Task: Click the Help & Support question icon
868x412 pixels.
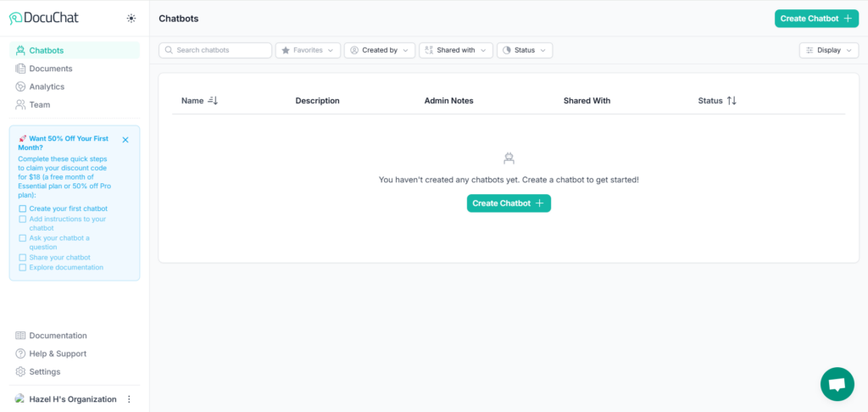Action: click(20, 354)
